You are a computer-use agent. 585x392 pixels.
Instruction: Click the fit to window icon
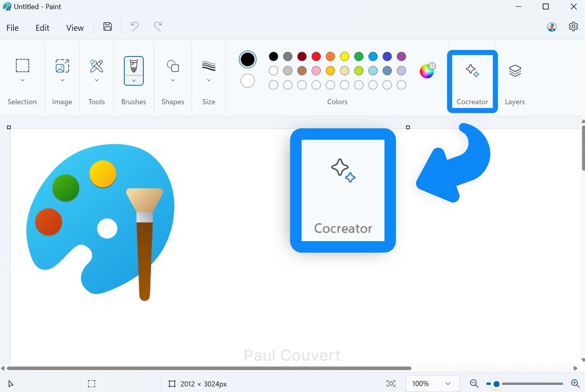[x=391, y=384]
